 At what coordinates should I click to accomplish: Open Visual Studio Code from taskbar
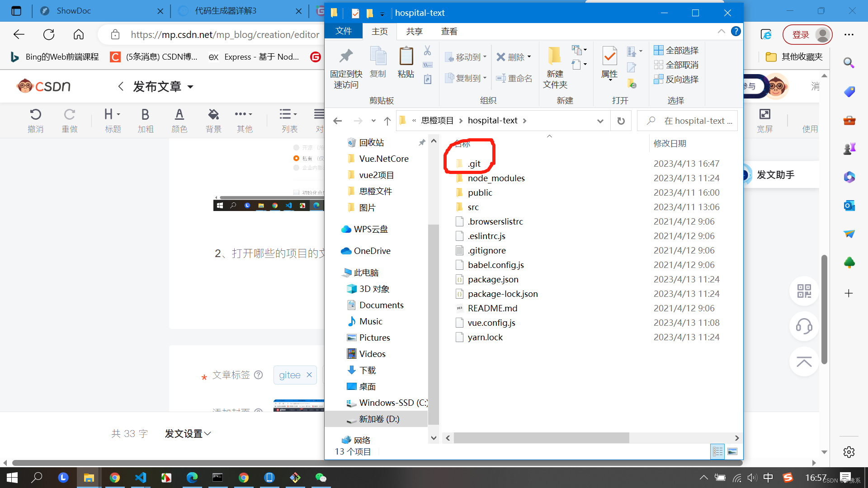click(x=141, y=478)
